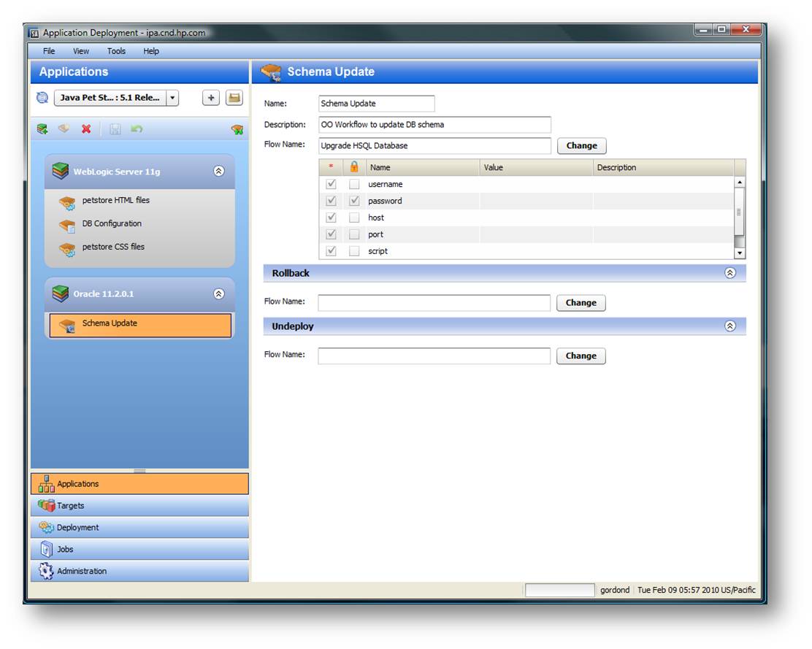Click the parameter table scroll up arrow

tap(740, 183)
